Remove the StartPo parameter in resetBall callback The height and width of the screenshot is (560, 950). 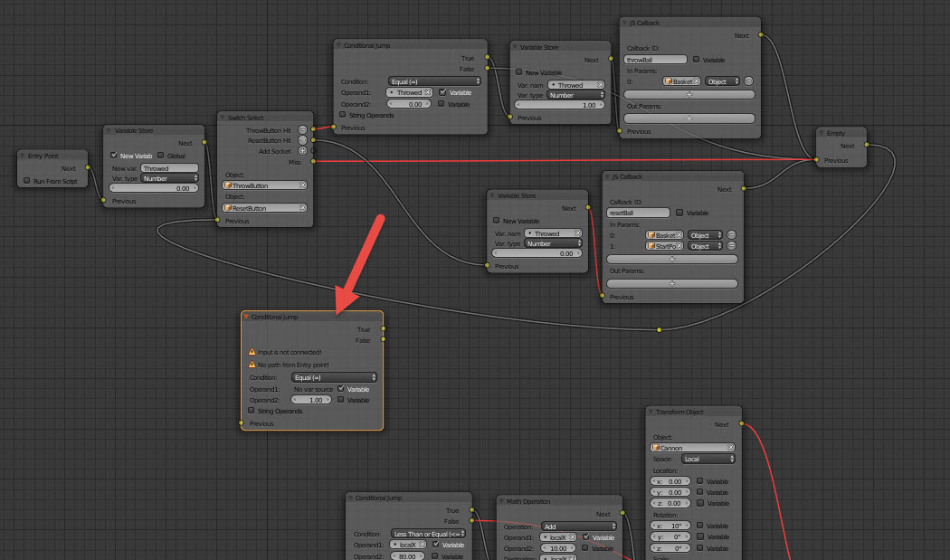point(731,246)
